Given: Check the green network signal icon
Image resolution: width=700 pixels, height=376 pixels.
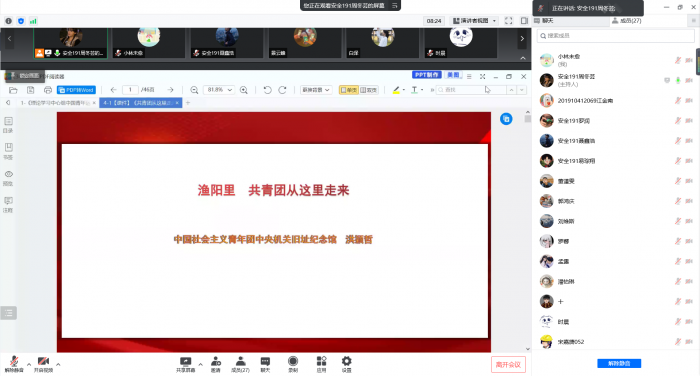Looking at the screenshot, I should [x=33, y=21].
